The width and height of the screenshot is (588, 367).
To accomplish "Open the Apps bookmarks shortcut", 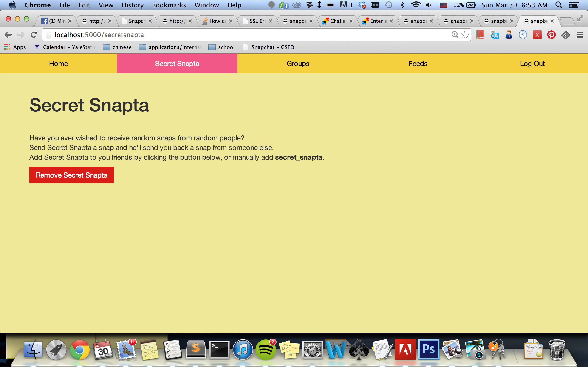I will tap(15, 47).
